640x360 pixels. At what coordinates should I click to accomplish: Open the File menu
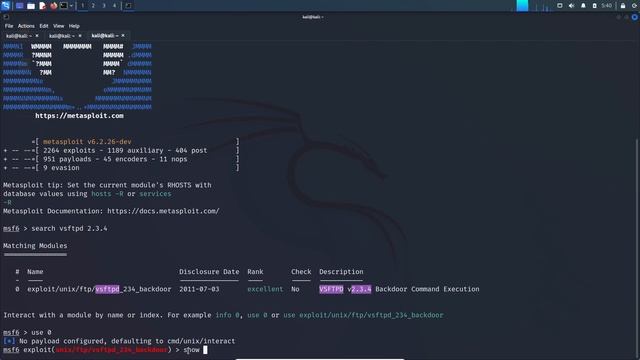[x=9, y=26]
